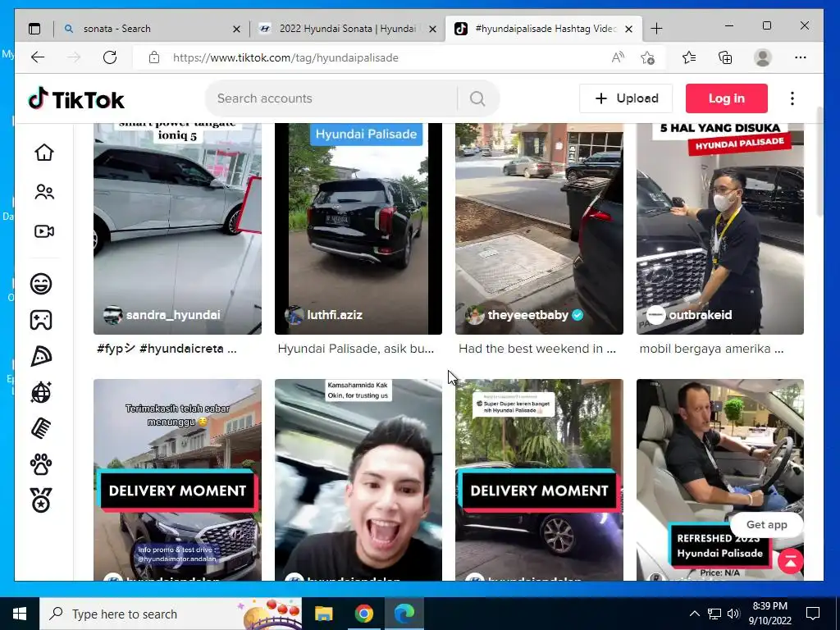
Task: Open the Windows Start menu
Action: pyautogui.click(x=20, y=614)
